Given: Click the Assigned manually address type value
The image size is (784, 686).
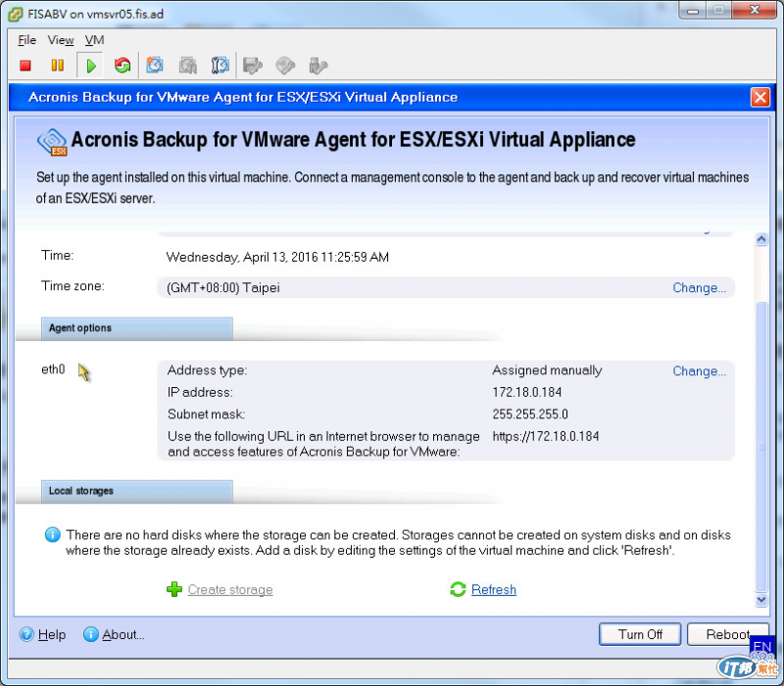Looking at the screenshot, I should 547,370.
